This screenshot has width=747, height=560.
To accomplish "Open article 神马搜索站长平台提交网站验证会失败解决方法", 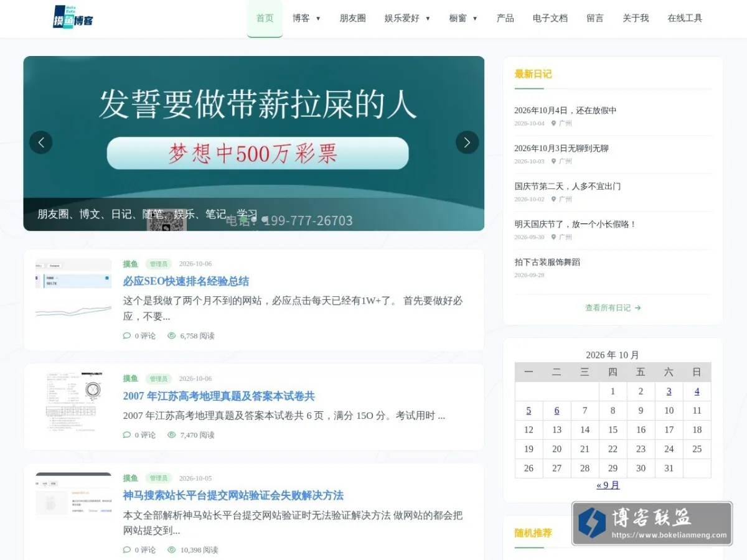I will click(x=233, y=496).
